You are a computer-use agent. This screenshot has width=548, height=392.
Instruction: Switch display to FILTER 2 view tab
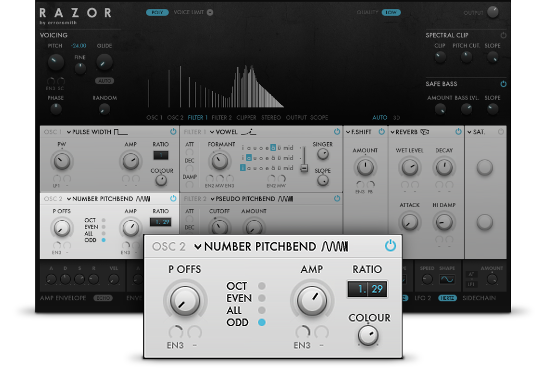coord(222,117)
